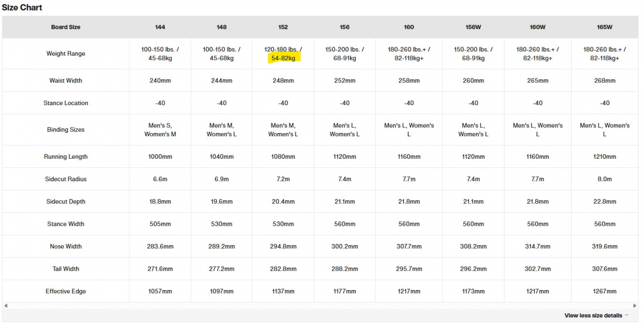
Task: Click the left scroll arrow of table
Action: click(5, 306)
